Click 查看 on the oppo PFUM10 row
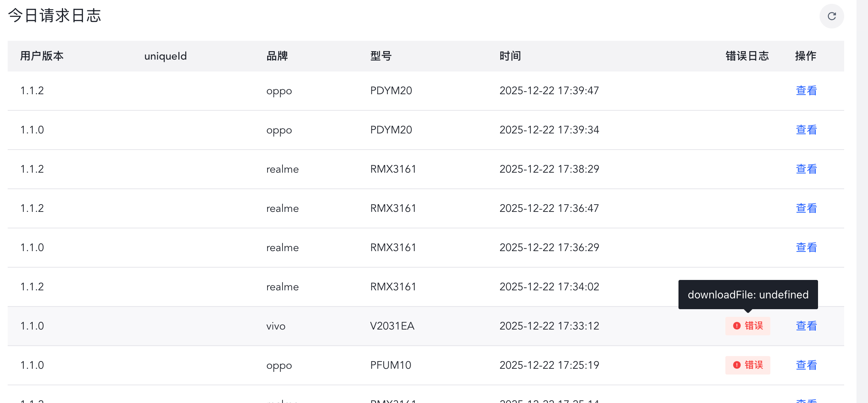The height and width of the screenshot is (403, 868). coord(806,365)
